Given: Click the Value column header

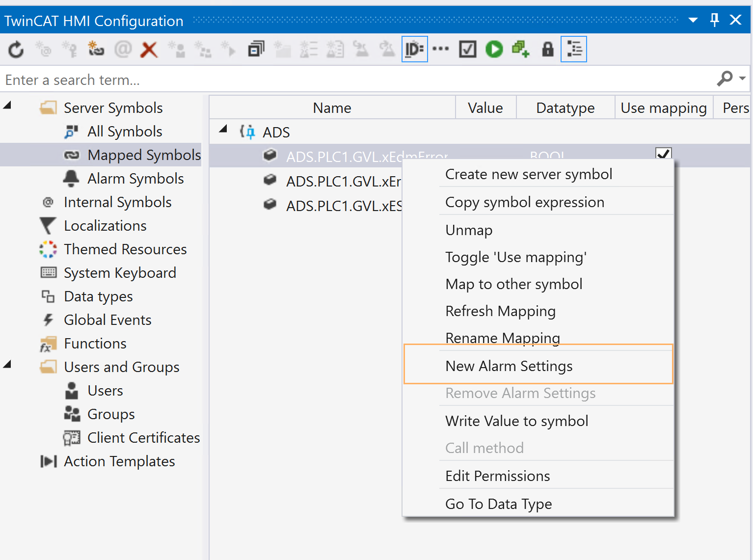Looking at the screenshot, I should tap(485, 107).
